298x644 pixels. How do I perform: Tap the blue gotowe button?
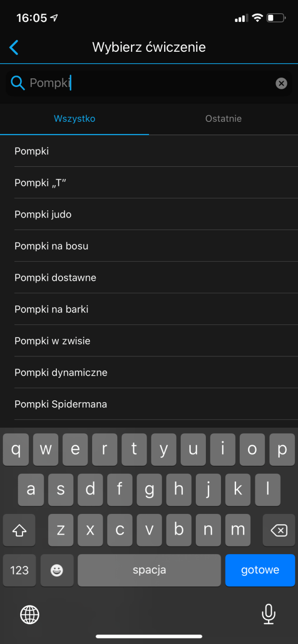(260, 570)
